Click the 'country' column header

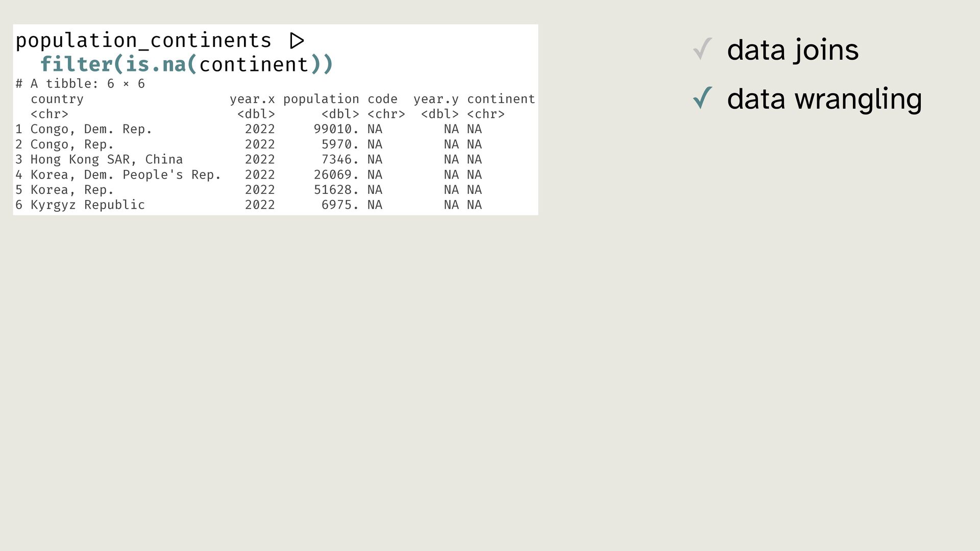click(x=57, y=99)
